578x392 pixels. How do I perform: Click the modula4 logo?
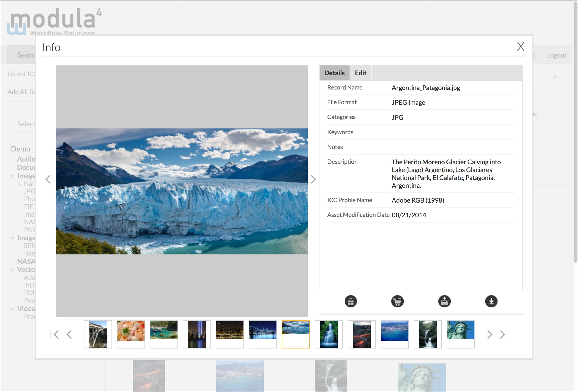54,22
